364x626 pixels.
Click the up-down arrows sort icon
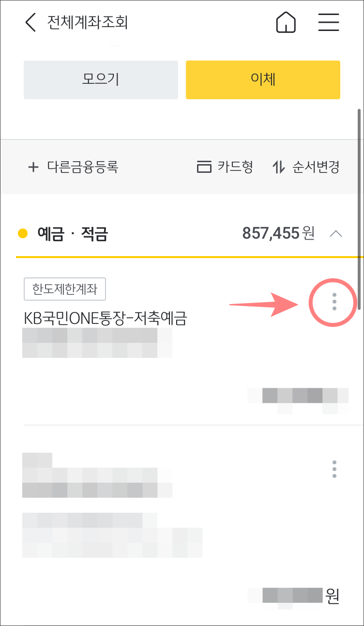tap(279, 168)
